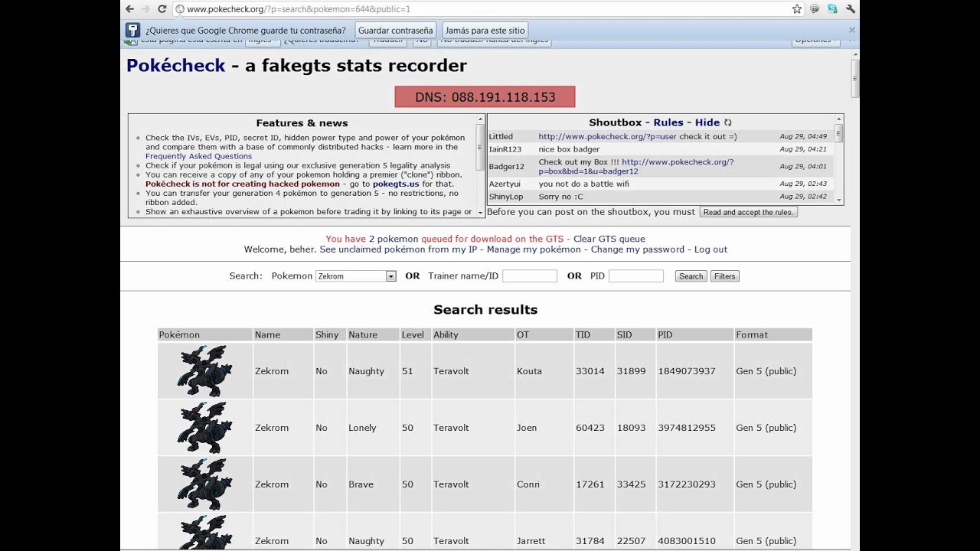980x551 pixels.
Task: Click Jamás para este sitio button
Action: pyautogui.click(x=485, y=31)
